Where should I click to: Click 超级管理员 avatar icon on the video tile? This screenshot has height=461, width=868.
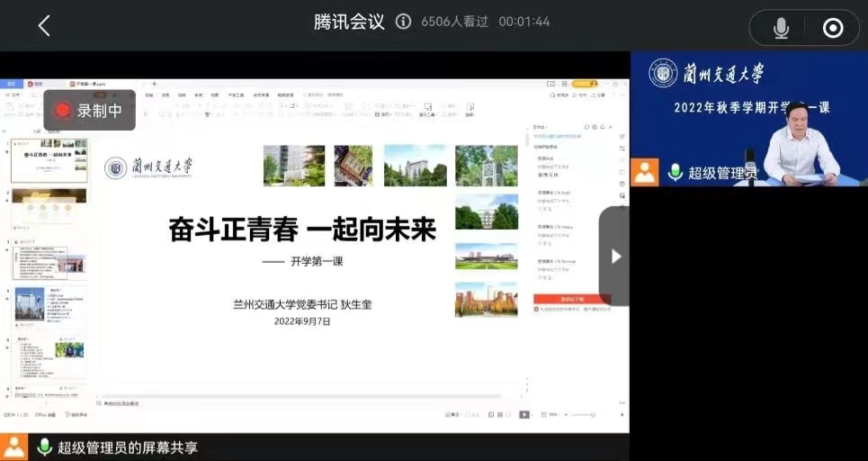645,172
